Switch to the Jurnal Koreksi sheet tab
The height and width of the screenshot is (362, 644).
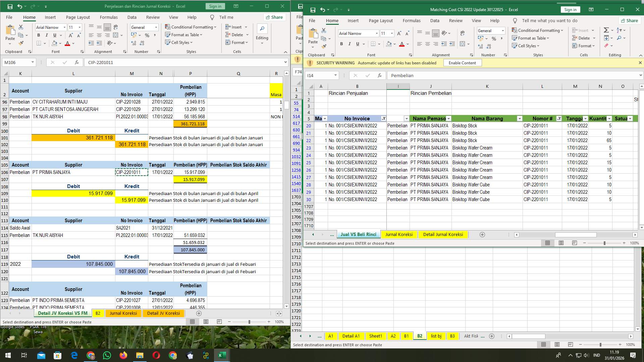[x=399, y=234]
